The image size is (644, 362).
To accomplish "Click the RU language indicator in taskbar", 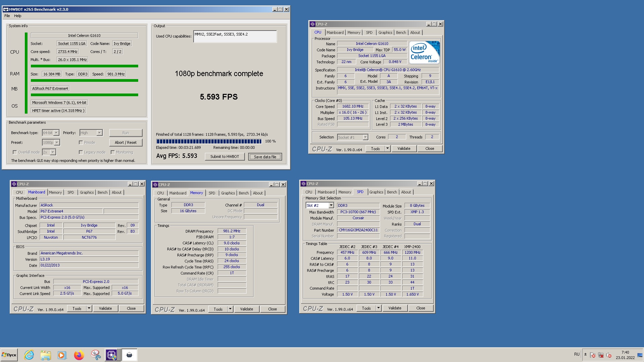I will point(577,354).
